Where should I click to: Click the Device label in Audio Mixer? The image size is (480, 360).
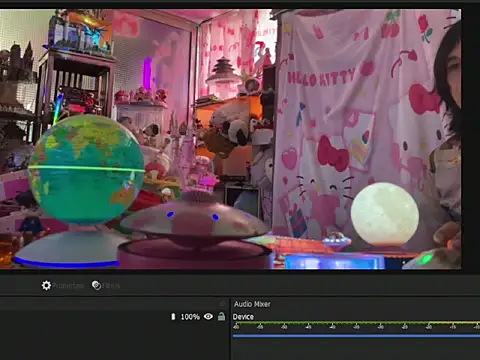[x=243, y=317]
